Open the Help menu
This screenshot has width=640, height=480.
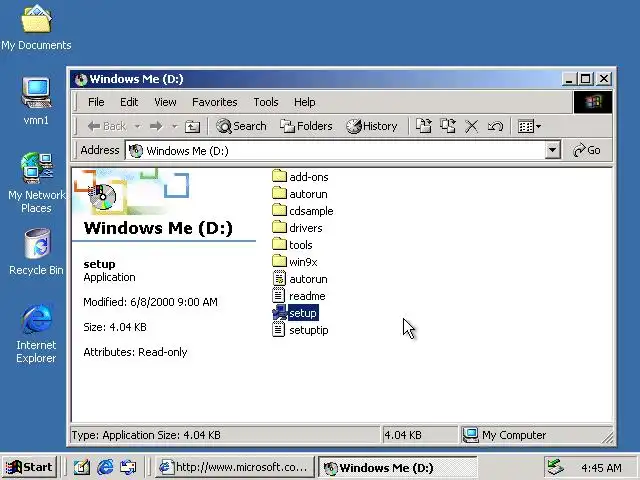point(304,102)
